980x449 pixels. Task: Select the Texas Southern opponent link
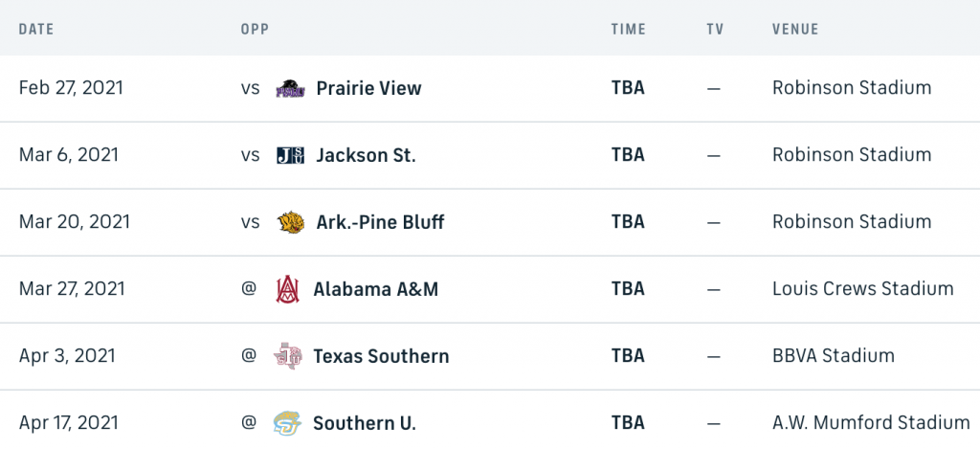tap(381, 356)
